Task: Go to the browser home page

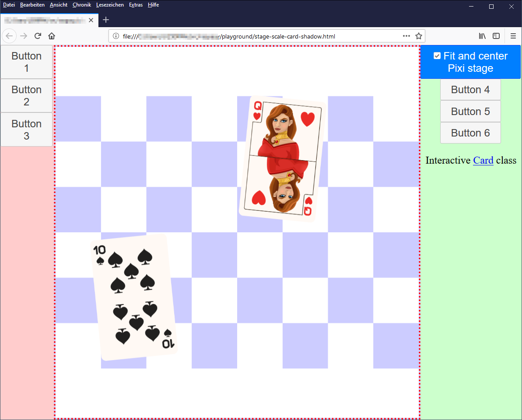Action: pos(52,36)
